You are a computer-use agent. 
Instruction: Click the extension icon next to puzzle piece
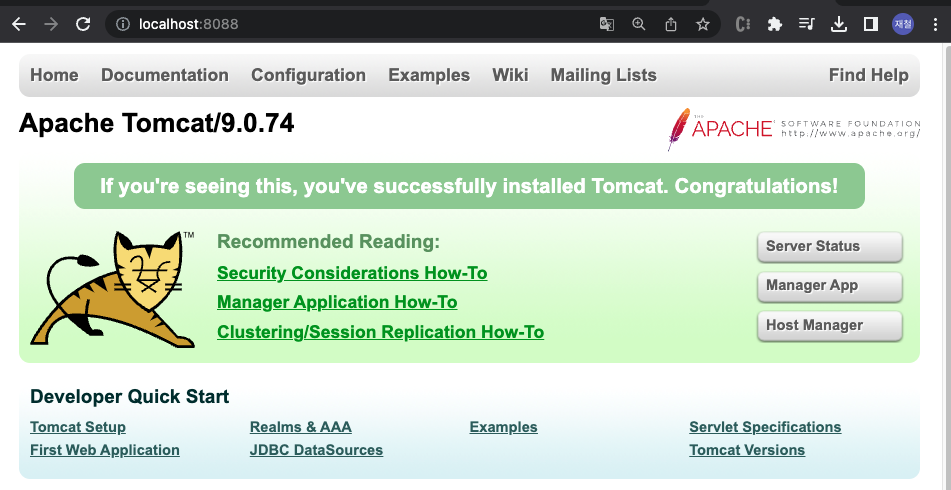pos(743,24)
